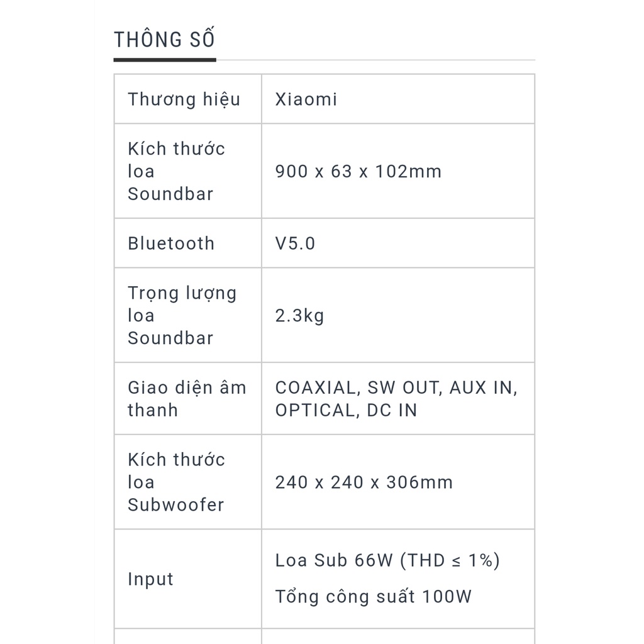
Task: Select the 240 x 240 x 306mm value
Action: coord(364,482)
